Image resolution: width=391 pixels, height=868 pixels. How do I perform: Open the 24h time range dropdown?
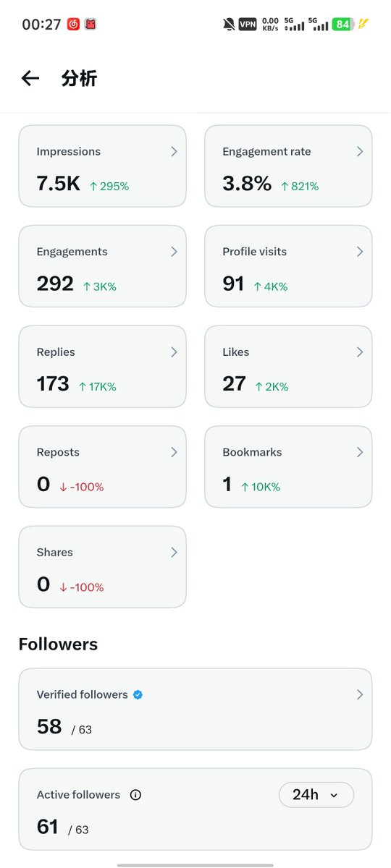click(316, 795)
